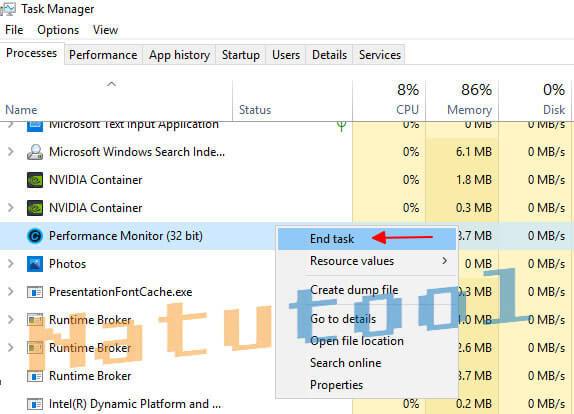Viewport: 574px width, 414px height.
Task: Sort by Memory usage column
Action: tap(462, 101)
